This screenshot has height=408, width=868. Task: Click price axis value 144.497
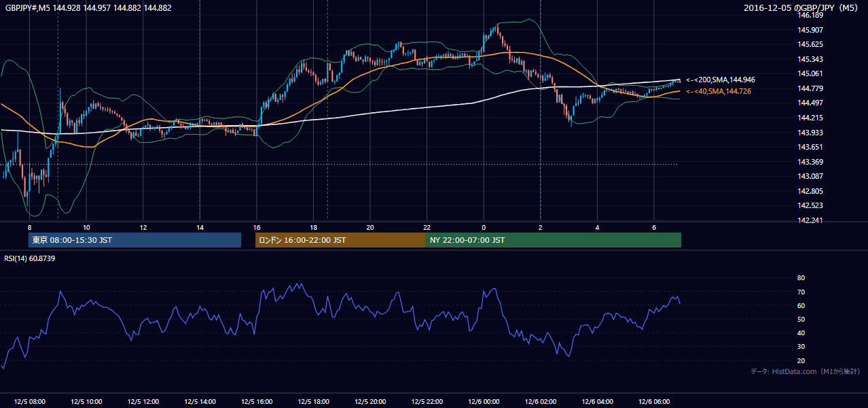(x=810, y=103)
